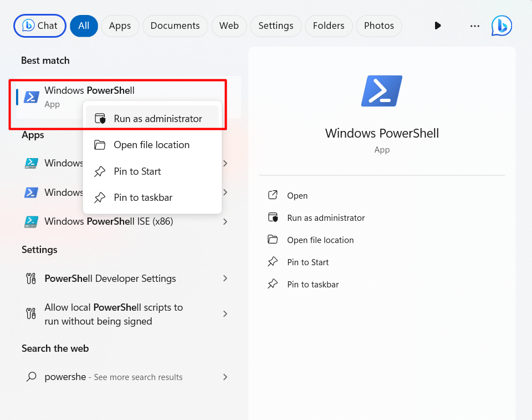Image resolution: width=532 pixels, height=420 pixels.
Task: Click the Windows PowerShell ISE (x86) icon
Action: [x=31, y=221]
